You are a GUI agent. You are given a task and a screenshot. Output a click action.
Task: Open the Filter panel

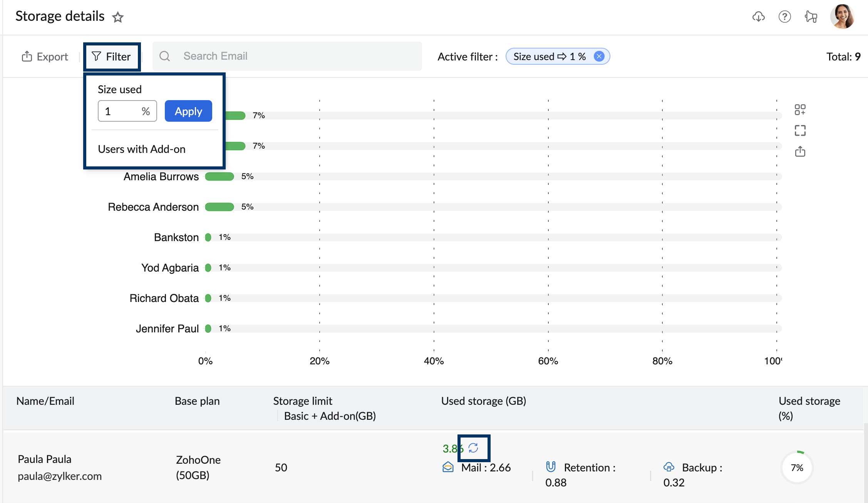[112, 56]
